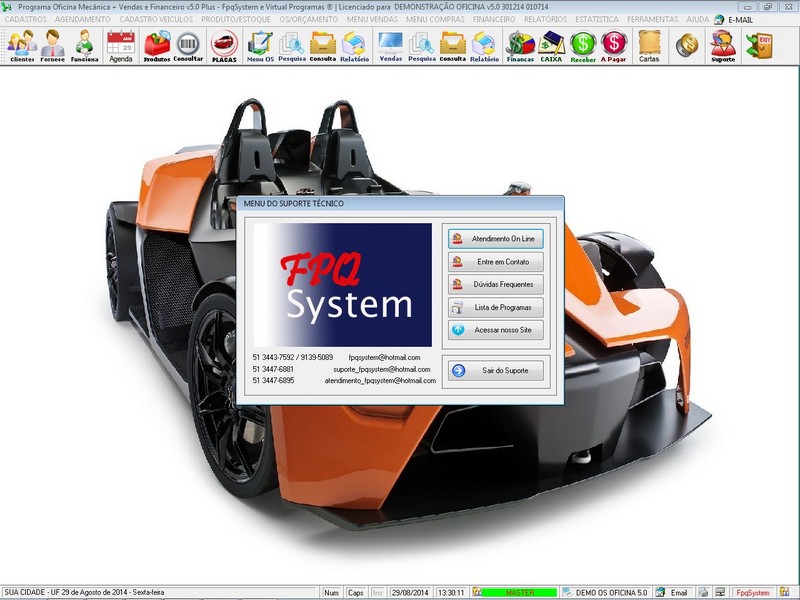Image resolution: width=800 pixels, height=600 pixels.
Task: Open the CADASTRO VEICULOS menu
Action: [x=156, y=19]
